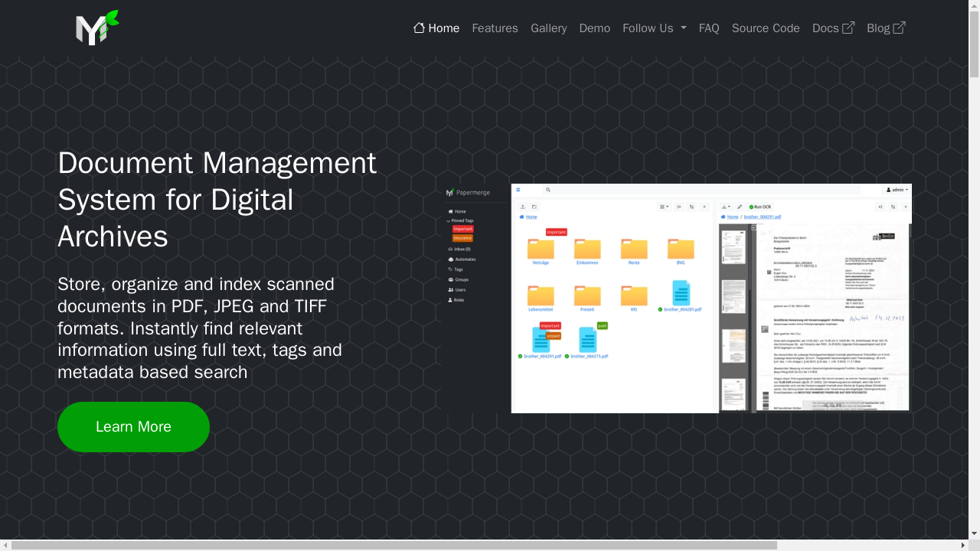Click the vertical scrollbar down arrow
The width and height of the screenshot is (980, 551).
tap(974, 533)
